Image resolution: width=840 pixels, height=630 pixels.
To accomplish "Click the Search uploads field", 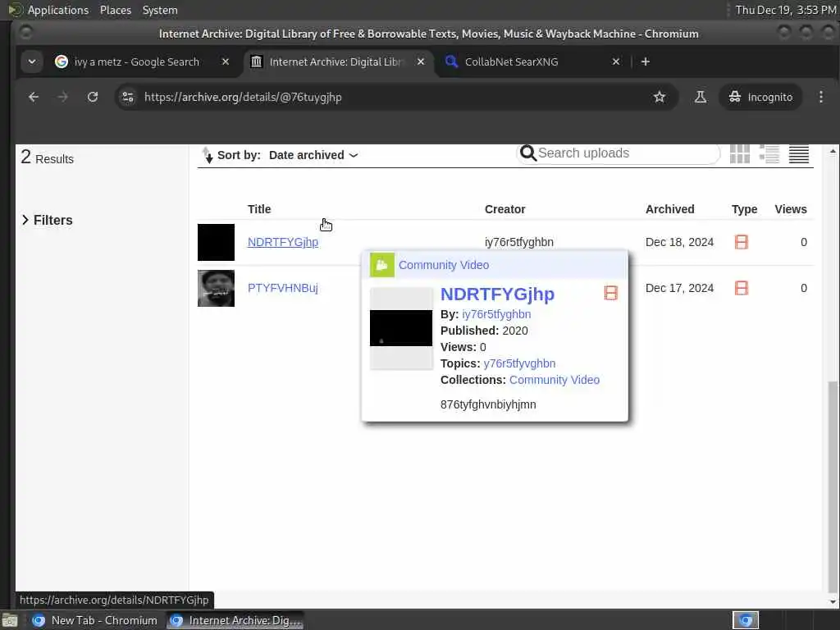I will tap(627, 153).
